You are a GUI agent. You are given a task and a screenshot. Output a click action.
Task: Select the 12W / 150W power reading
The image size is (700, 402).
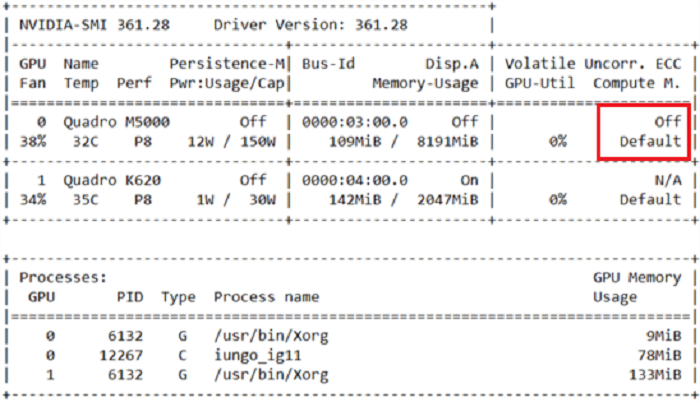(x=231, y=141)
